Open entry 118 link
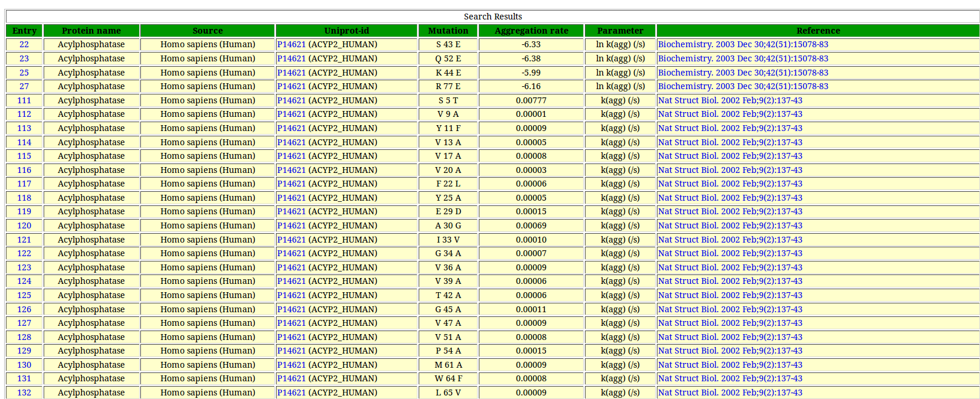Screen dimensions: 980x399 24,198
